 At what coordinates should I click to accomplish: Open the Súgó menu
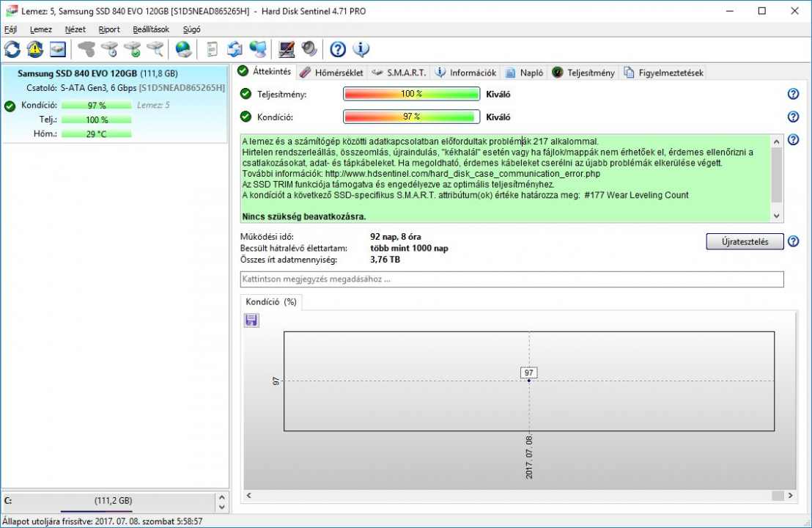(191, 29)
